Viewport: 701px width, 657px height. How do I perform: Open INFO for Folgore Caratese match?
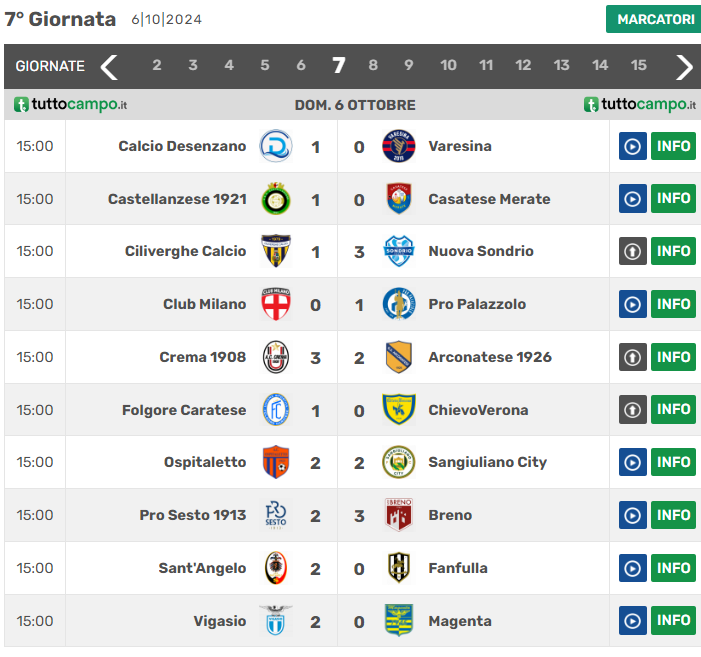click(x=673, y=409)
